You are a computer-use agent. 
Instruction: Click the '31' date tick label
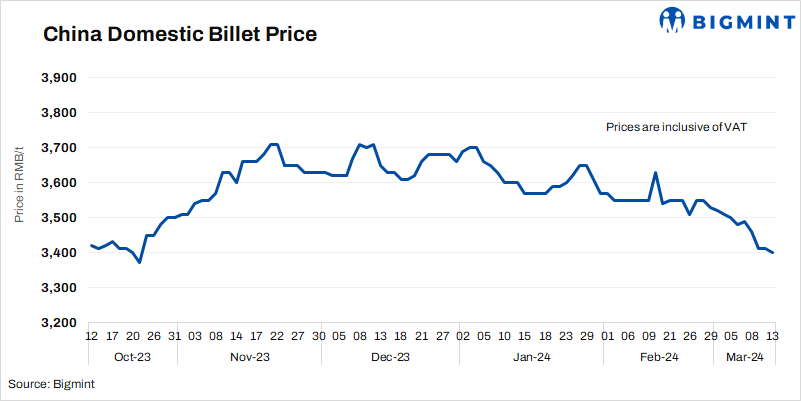point(175,337)
